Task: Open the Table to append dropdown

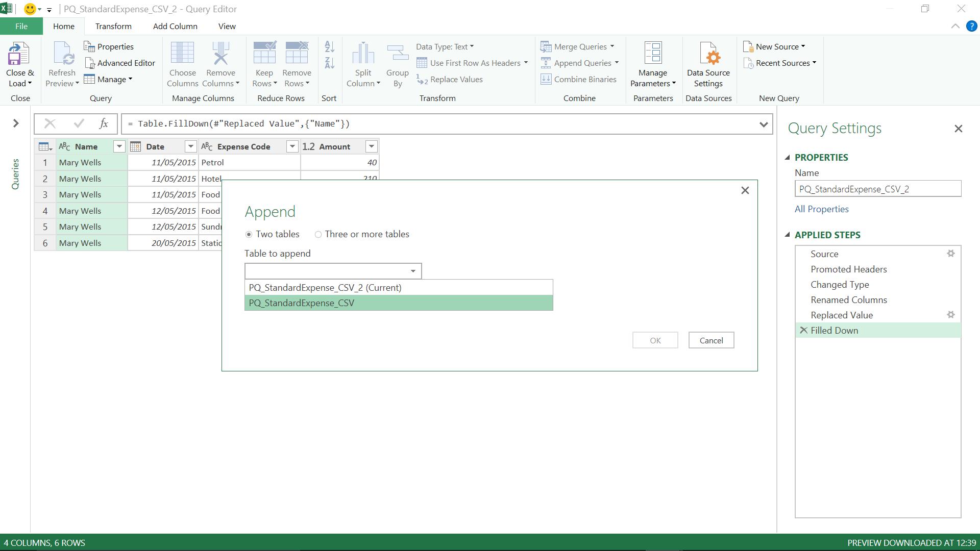Action: (333, 271)
